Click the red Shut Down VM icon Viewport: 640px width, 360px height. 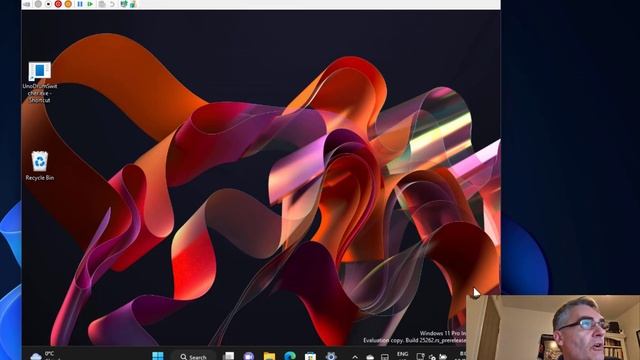coord(58,4)
